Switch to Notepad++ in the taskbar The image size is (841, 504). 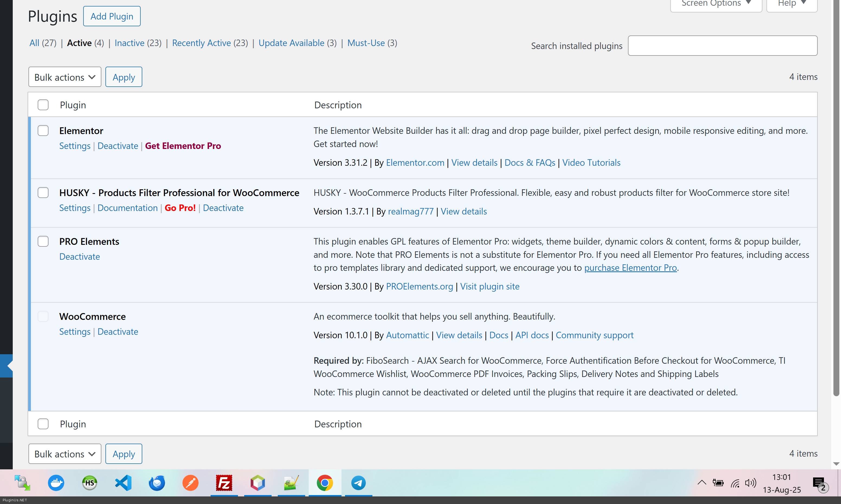point(291,483)
